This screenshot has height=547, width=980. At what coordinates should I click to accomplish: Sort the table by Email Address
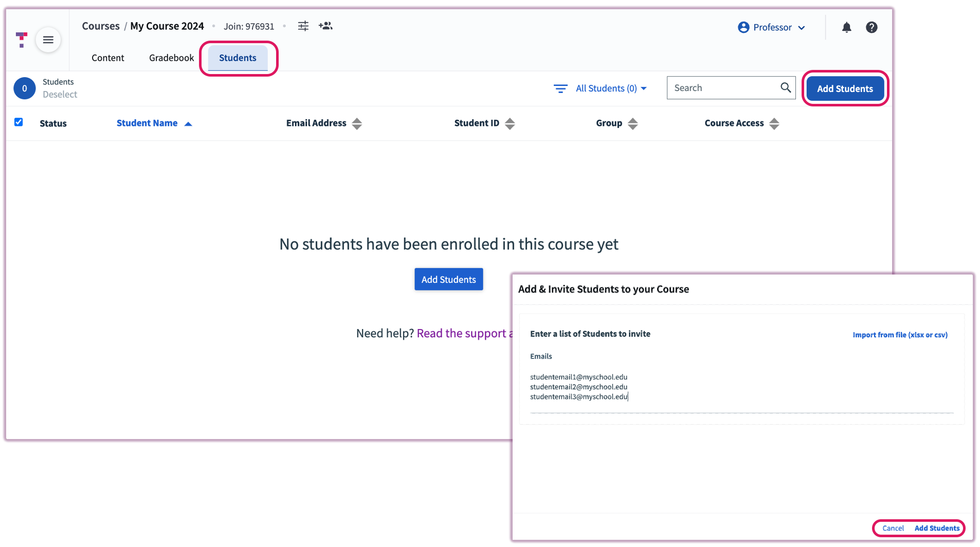(357, 123)
